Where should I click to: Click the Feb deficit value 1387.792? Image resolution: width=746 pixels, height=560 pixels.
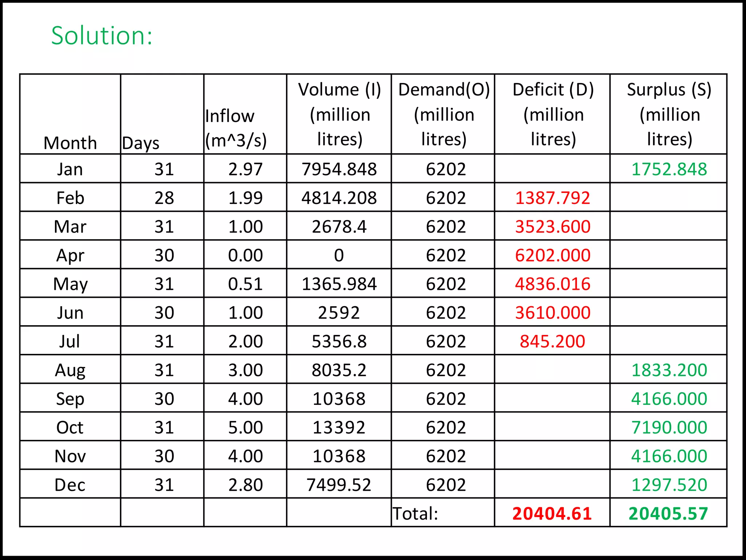[x=553, y=198]
